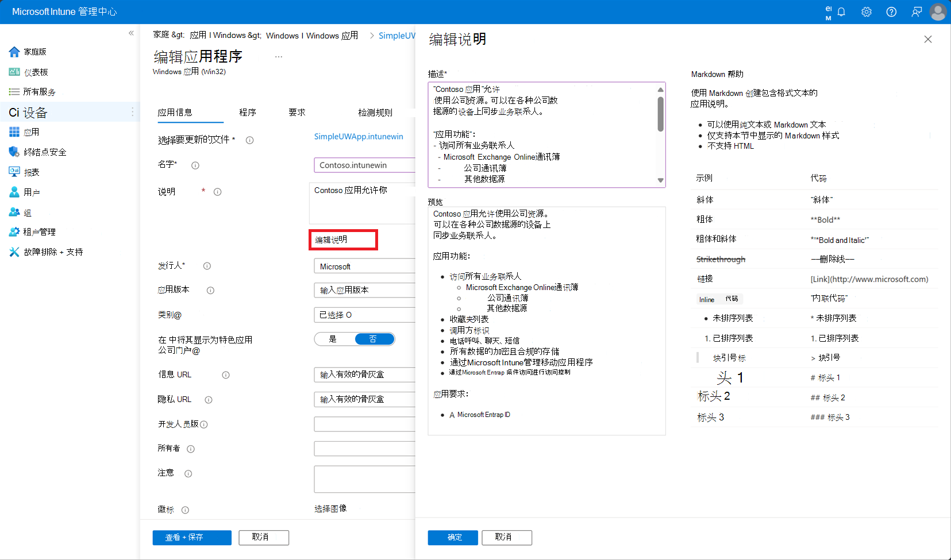Viewport: 951px width, 560px height.
Task: Set featured app toggle to 是
Action: pyautogui.click(x=334, y=339)
